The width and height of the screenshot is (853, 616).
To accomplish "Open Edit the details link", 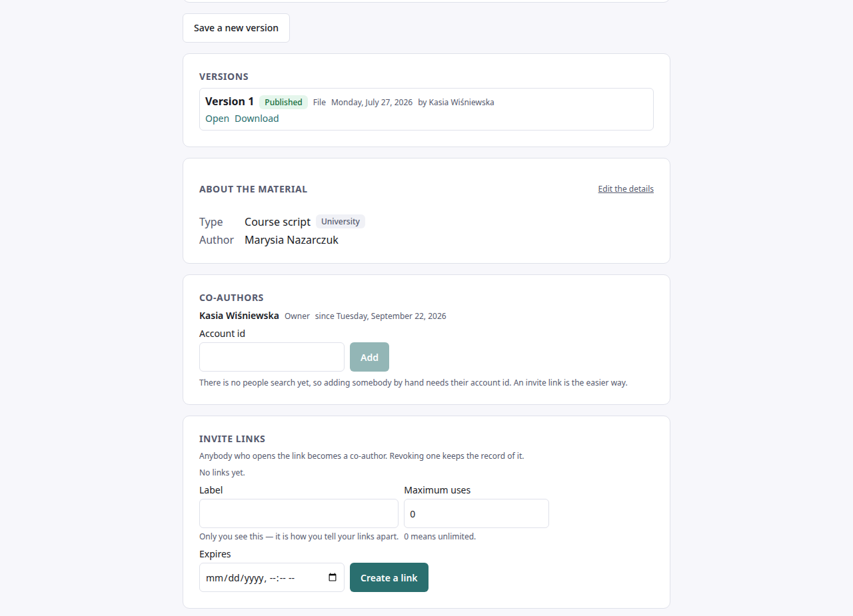I will coord(626,189).
